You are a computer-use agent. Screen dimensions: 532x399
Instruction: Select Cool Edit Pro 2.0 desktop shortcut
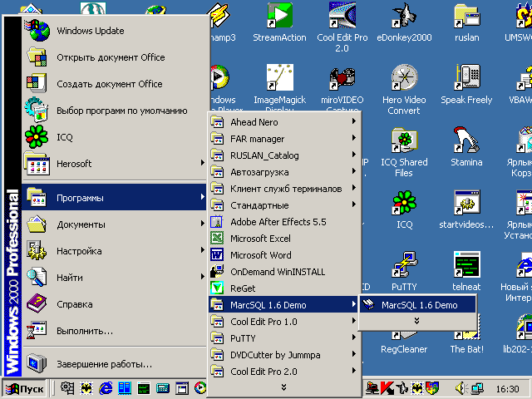(x=342, y=27)
